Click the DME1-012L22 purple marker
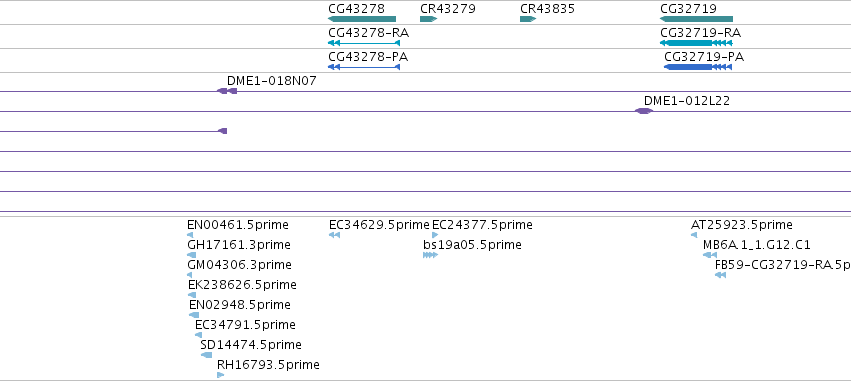The height and width of the screenshot is (381, 851). tap(644, 111)
